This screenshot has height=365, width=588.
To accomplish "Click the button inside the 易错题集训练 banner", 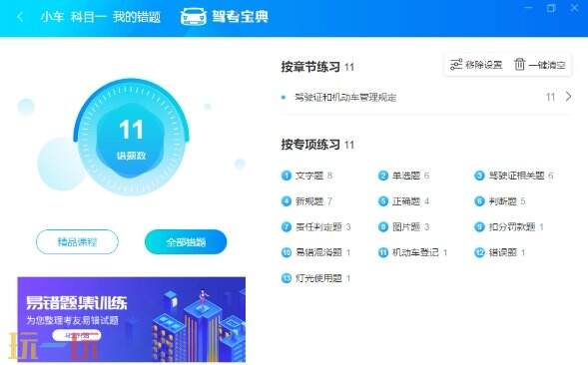I will [x=77, y=335].
